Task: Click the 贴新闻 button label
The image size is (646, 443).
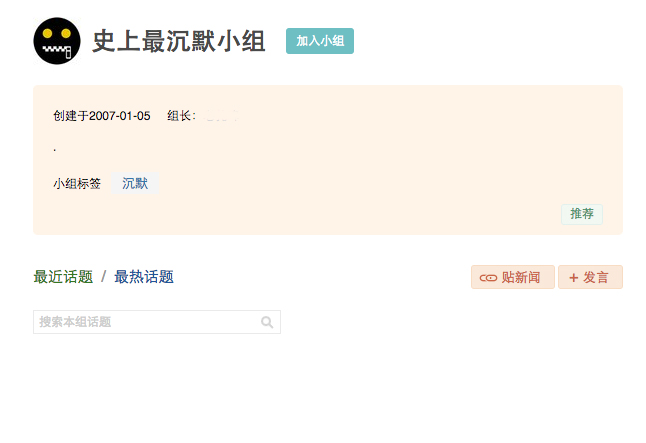Action: [521, 278]
